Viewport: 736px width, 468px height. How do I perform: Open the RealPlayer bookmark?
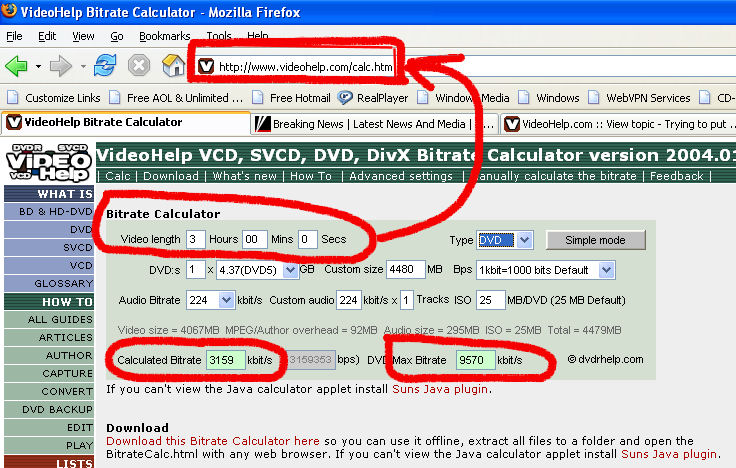[x=373, y=98]
